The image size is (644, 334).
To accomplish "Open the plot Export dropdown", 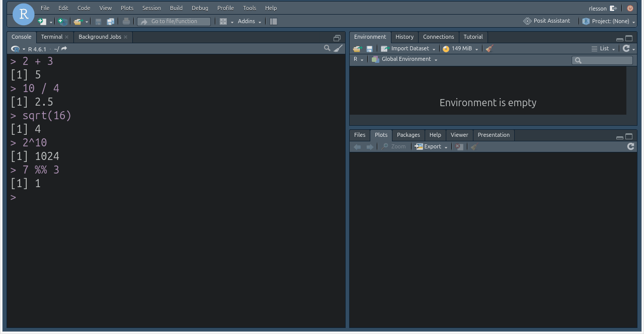I will [x=431, y=147].
